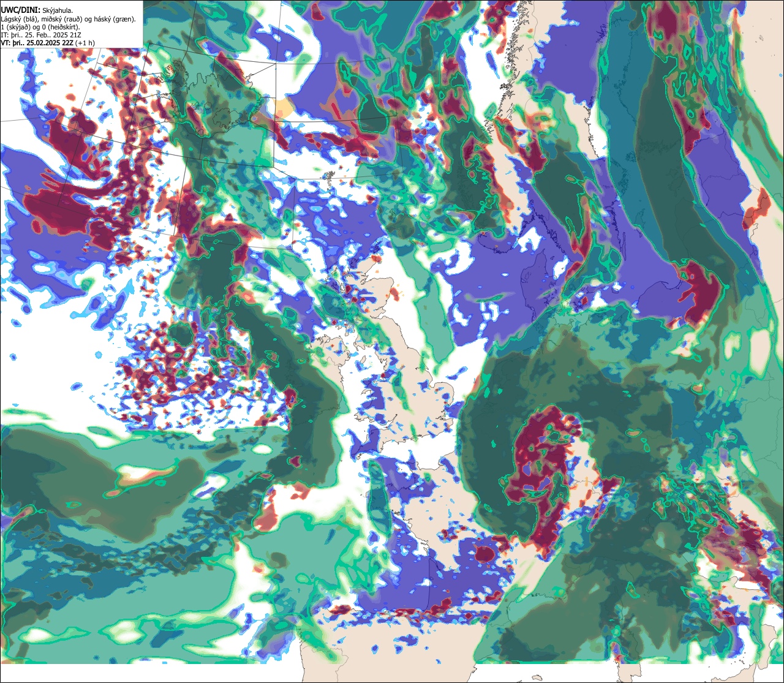Click the '1 (skýjað) og 0 (heiðskírt).' line
The image size is (784, 683).
point(40,27)
